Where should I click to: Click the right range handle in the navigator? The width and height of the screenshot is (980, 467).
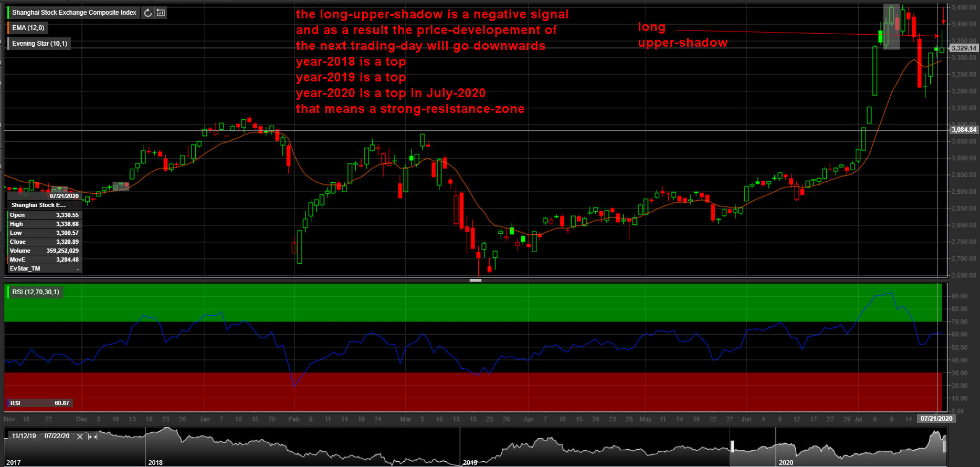(944, 447)
